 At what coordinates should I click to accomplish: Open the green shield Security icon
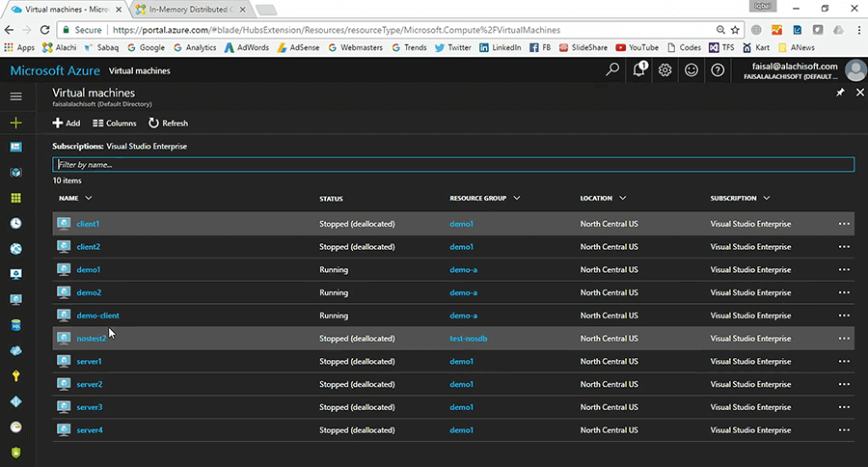[16, 453]
